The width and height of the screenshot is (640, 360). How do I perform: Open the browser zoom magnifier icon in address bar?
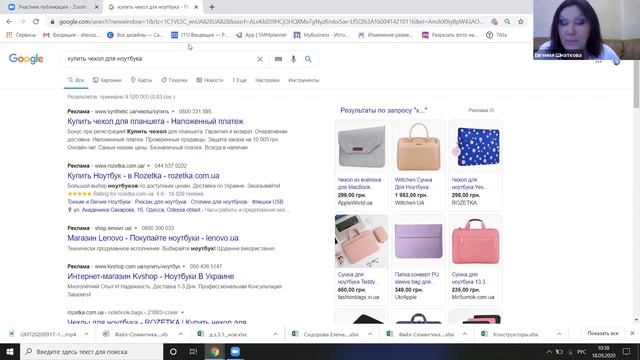507,22
